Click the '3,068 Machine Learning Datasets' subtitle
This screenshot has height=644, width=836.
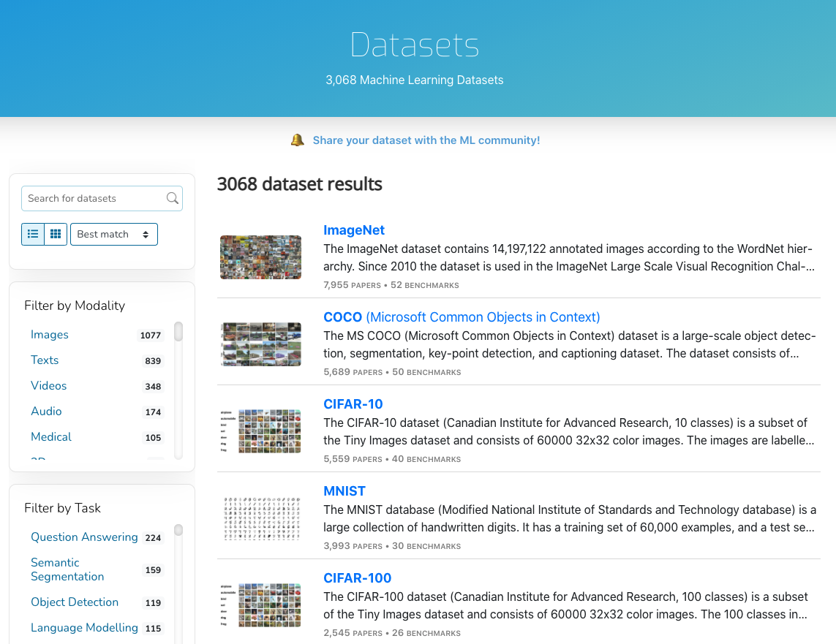[414, 80]
